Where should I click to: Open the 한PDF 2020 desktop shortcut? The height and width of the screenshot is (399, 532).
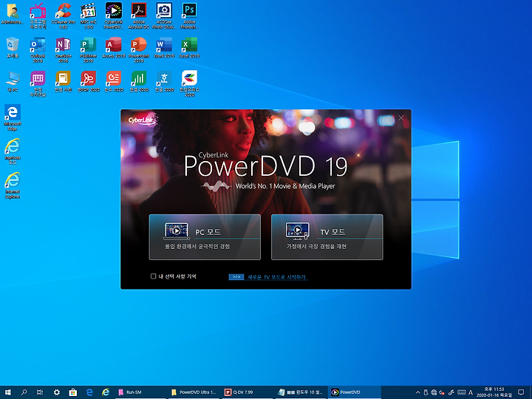88,81
